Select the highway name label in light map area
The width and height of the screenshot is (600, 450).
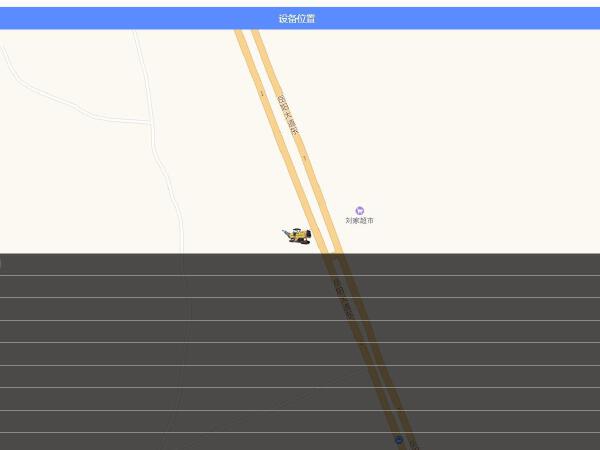(287, 115)
